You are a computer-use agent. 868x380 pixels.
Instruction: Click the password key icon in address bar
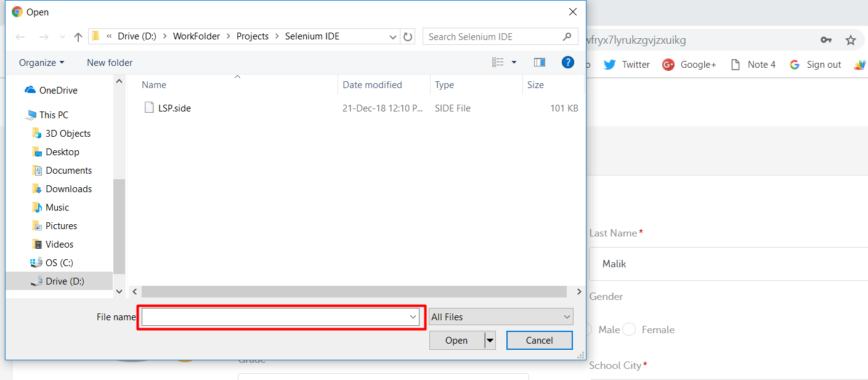[826, 40]
